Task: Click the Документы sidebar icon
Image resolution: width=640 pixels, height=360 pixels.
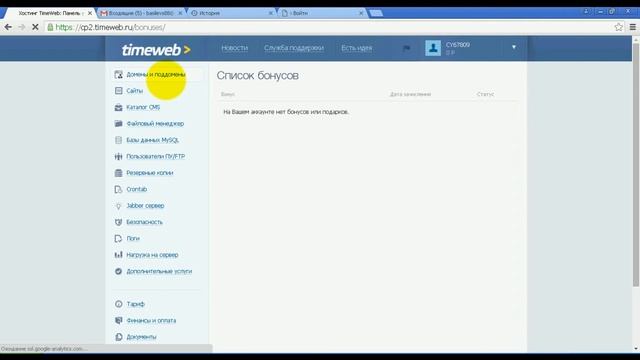Action: [118, 337]
